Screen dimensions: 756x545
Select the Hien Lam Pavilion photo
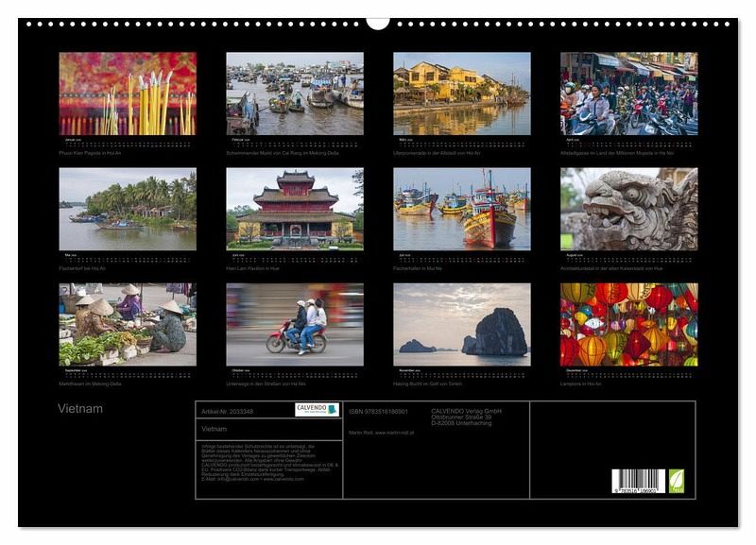(295, 209)
